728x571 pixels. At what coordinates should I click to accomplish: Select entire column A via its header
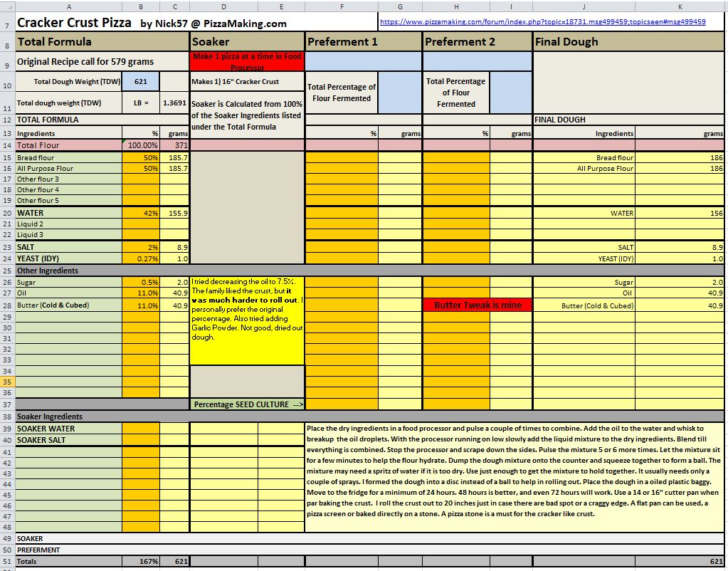click(x=68, y=6)
